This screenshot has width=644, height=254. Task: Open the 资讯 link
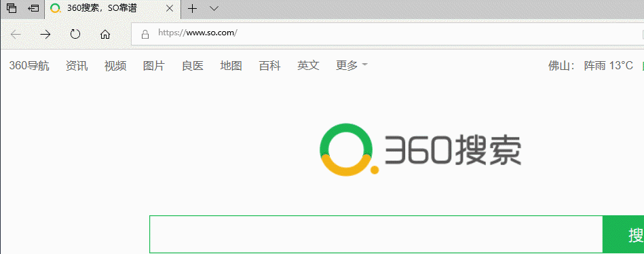pyautogui.click(x=77, y=66)
